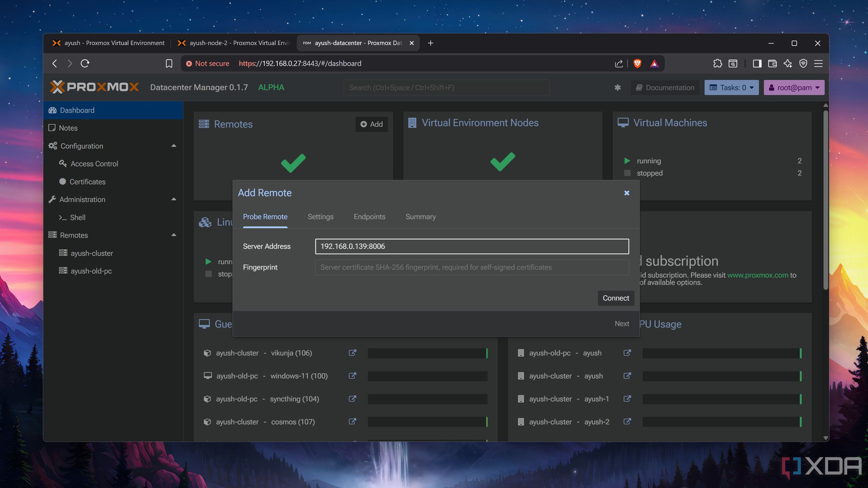Follow the www.proxmox.com link
The width and height of the screenshot is (868, 488).
(x=757, y=275)
